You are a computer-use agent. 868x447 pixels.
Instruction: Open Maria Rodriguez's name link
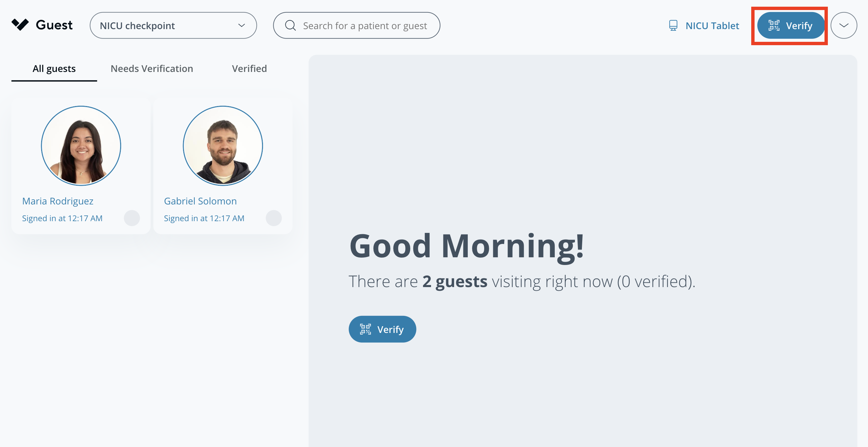58,201
